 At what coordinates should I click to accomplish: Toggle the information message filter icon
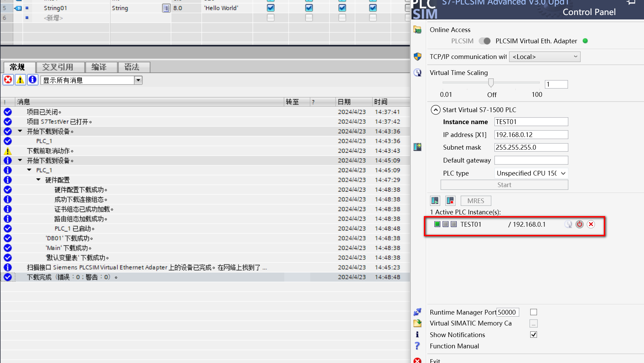[x=33, y=80]
